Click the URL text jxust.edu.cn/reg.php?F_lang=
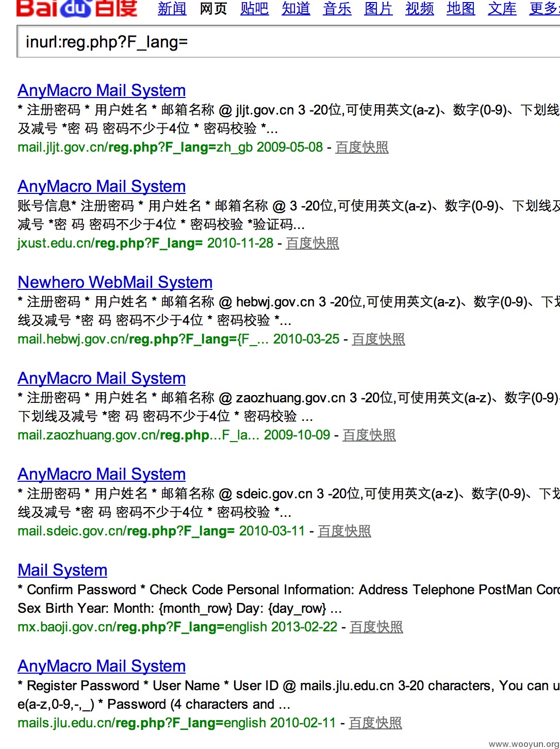The height and width of the screenshot is (749, 560). pos(110,243)
